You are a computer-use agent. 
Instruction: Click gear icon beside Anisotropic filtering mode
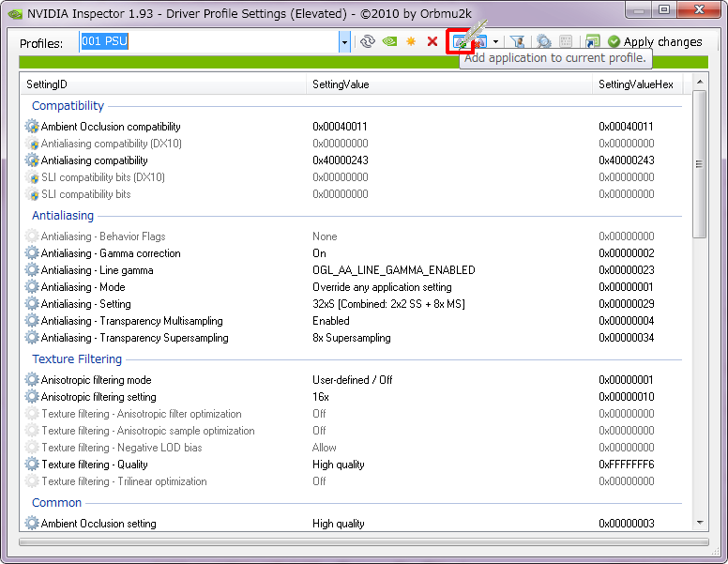pos(32,380)
